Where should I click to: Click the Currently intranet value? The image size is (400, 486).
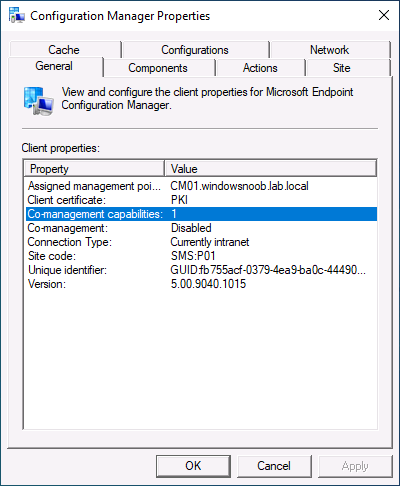(x=210, y=242)
